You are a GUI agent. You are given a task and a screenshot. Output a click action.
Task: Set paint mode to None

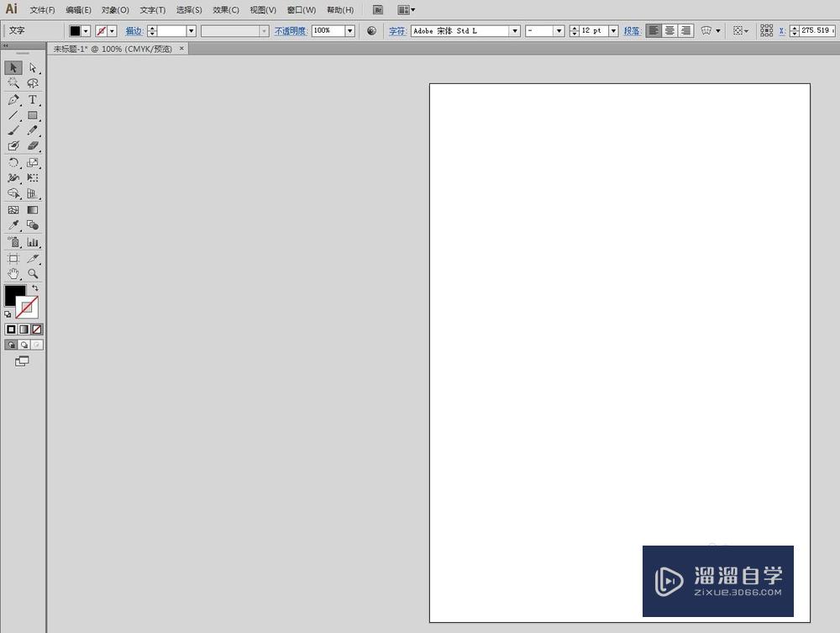pyautogui.click(x=36, y=329)
